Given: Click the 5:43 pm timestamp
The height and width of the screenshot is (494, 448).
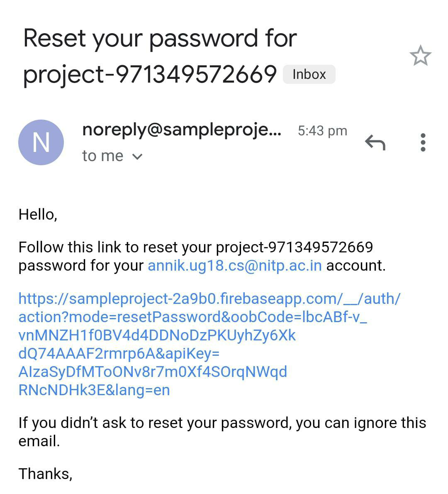Looking at the screenshot, I should (x=322, y=131).
